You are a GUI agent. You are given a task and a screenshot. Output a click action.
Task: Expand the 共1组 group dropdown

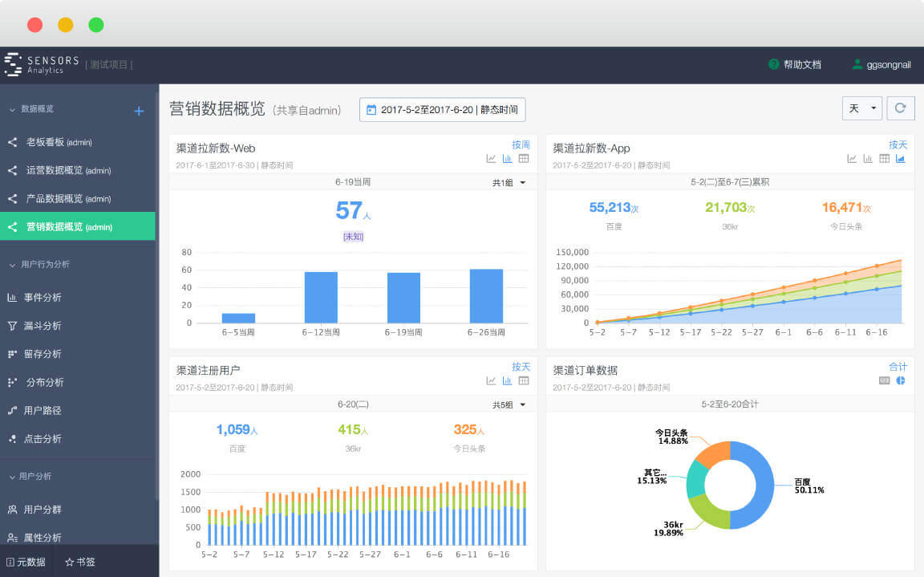pyautogui.click(x=509, y=183)
